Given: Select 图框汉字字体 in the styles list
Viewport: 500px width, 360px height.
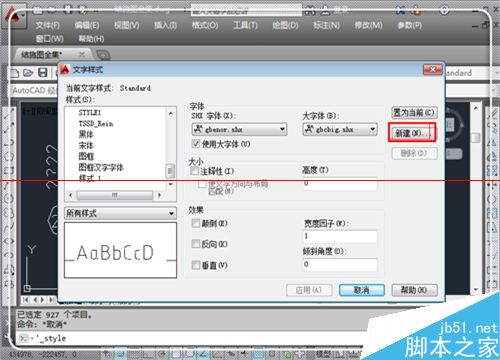Looking at the screenshot, I should [101, 167].
